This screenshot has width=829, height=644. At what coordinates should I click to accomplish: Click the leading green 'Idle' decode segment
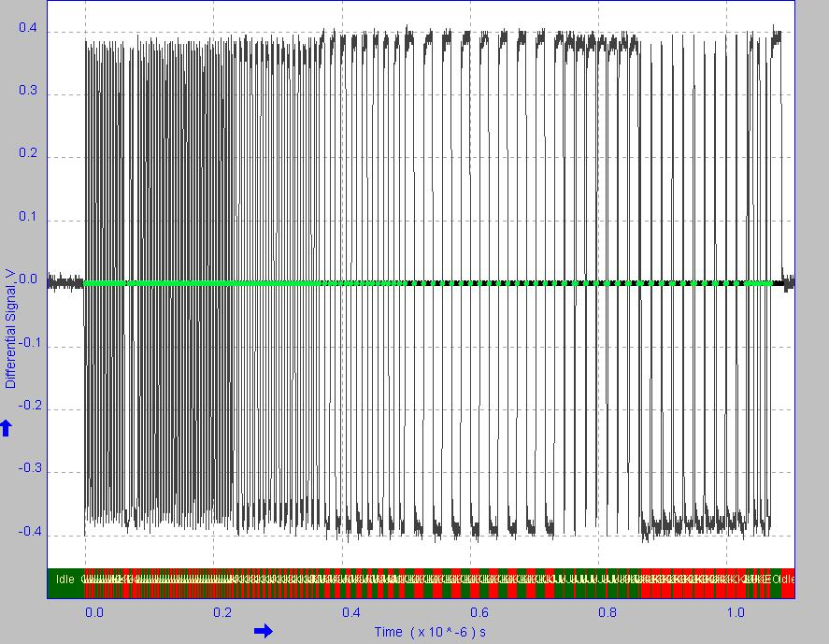click(65, 579)
